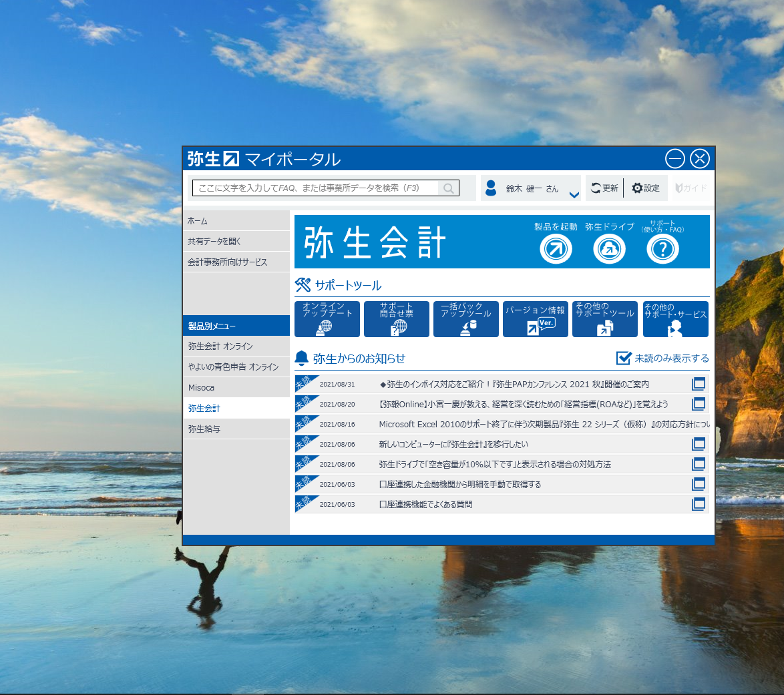Launch the 一括バックアップツール
The height and width of the screenshot is (695, 784).
tap(466, 319)
